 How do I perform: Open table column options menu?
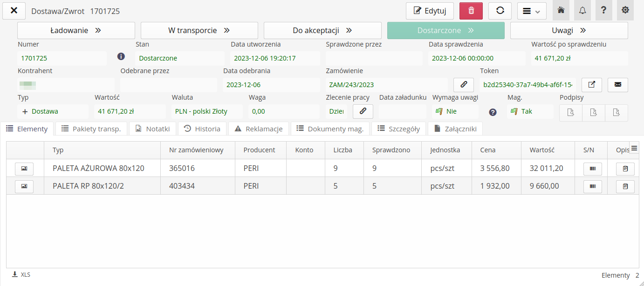pos(634,149)
